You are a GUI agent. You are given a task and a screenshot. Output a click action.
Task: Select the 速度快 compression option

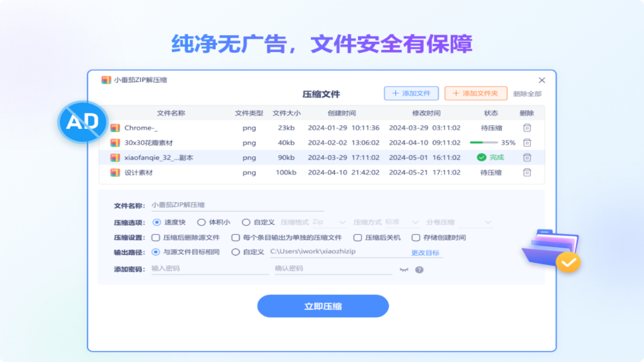pos(157,222)
